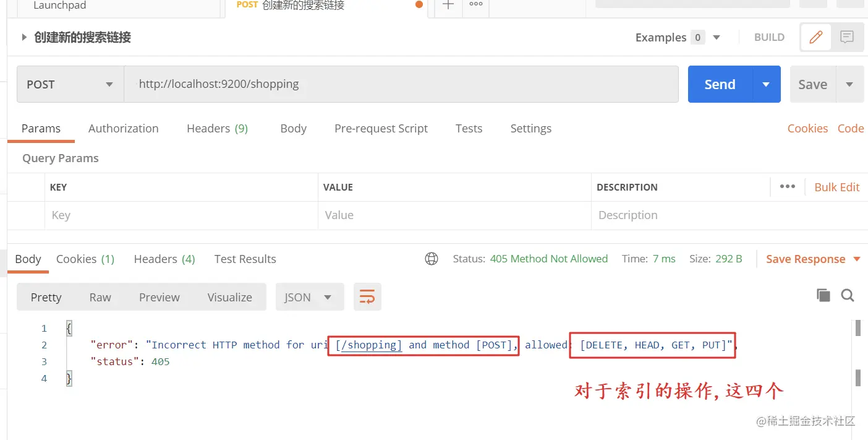The height and width of the screenshot is (440, 868).
Task: Open the Examples dropdown
Action: point(678,37)
